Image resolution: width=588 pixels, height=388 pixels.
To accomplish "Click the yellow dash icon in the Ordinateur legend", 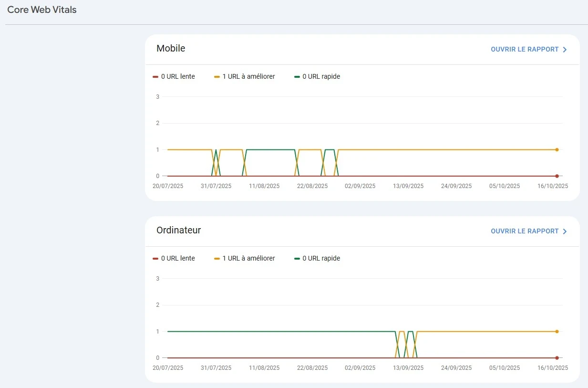I will pos(217,258).
